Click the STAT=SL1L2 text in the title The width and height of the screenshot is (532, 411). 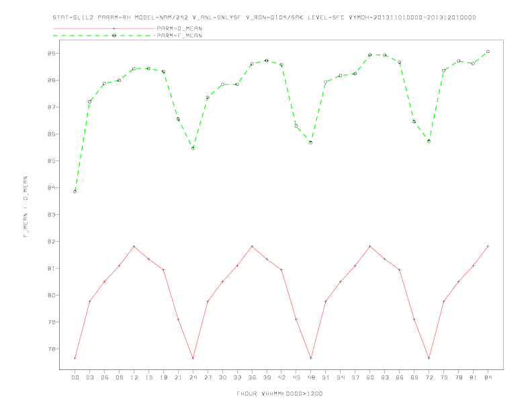point(73,17)
